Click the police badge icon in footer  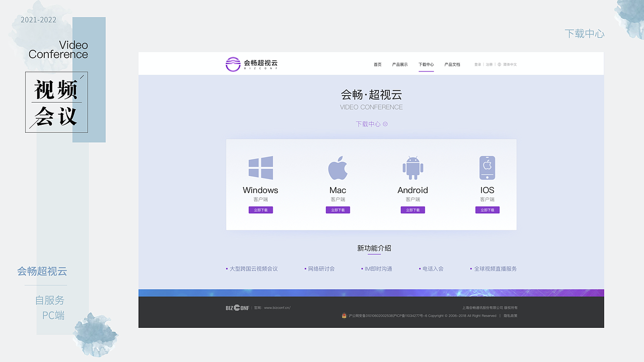(344, 316)
